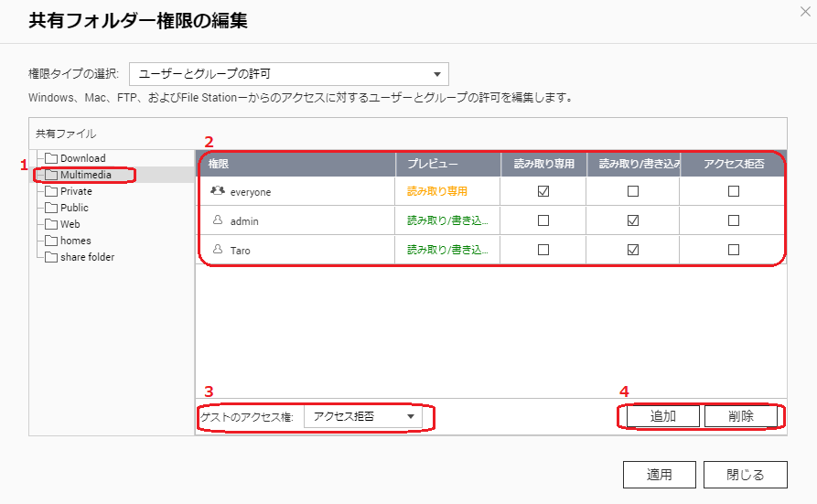Viewport: 817px width, 504px height.
Task: Select the Taro name in permissions table
Action: coord(241,251)
